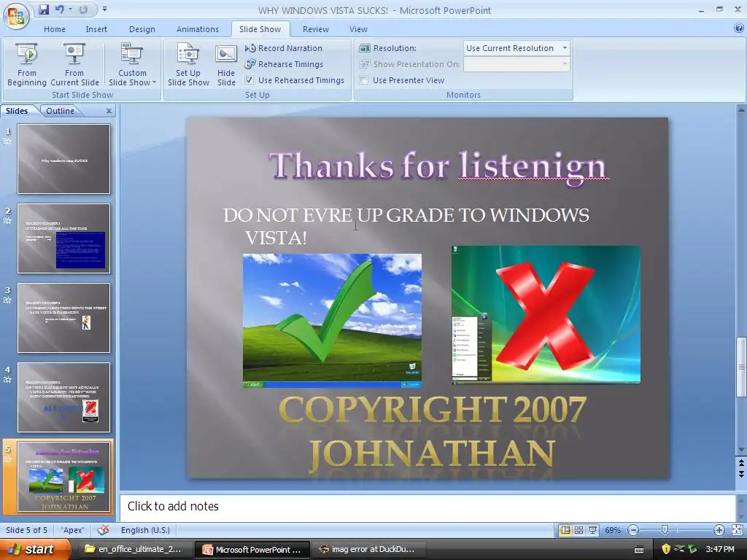Uncheck Use Rehearsed Timings
Image resolution: width=747 pixels, height=560 pixels.
(x=249, y=80)
